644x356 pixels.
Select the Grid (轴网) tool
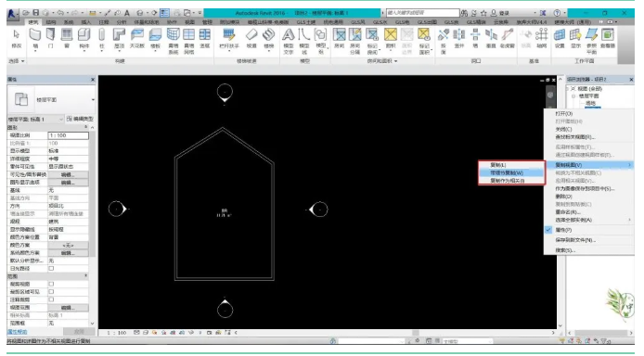click(542, 39)
